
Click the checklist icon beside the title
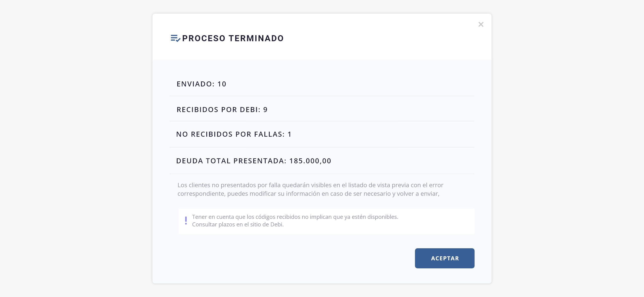point(175,38)
